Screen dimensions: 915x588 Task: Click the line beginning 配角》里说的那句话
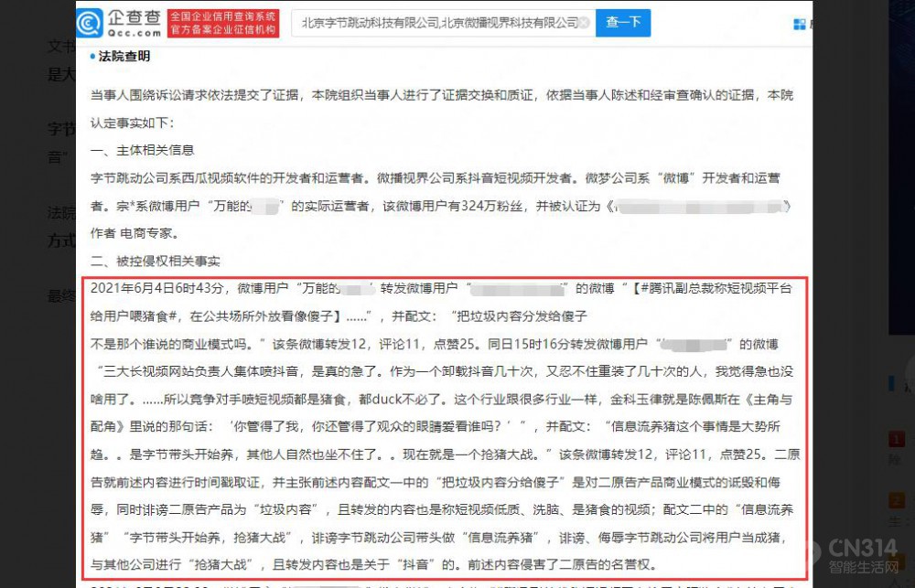click(436, 427)
